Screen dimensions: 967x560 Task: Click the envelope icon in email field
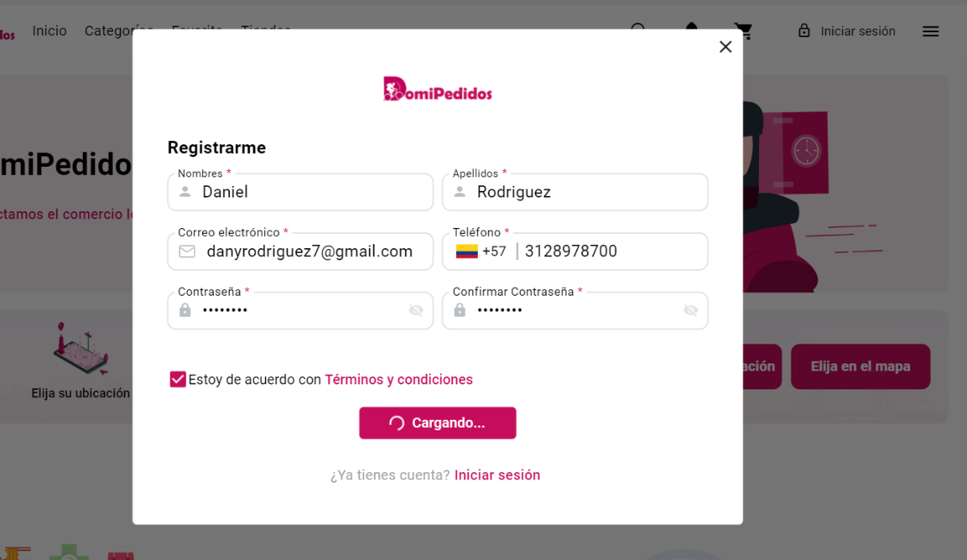tap(187, 251)
